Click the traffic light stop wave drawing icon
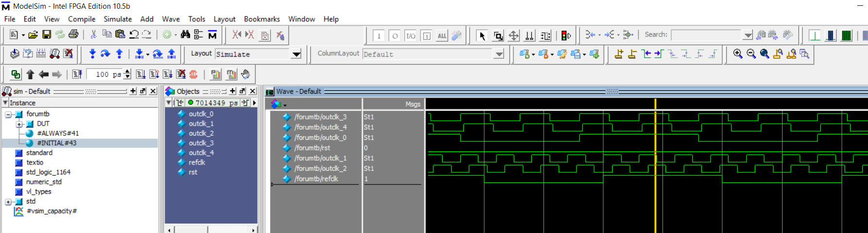Screen dimensions: 868x233 click(x=566, y=35)
